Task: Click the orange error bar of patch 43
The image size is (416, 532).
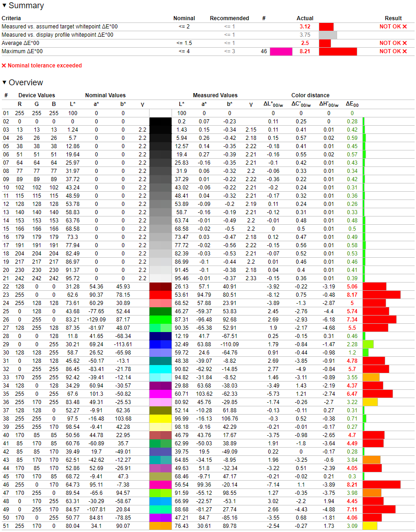Action: pos(372,460)
